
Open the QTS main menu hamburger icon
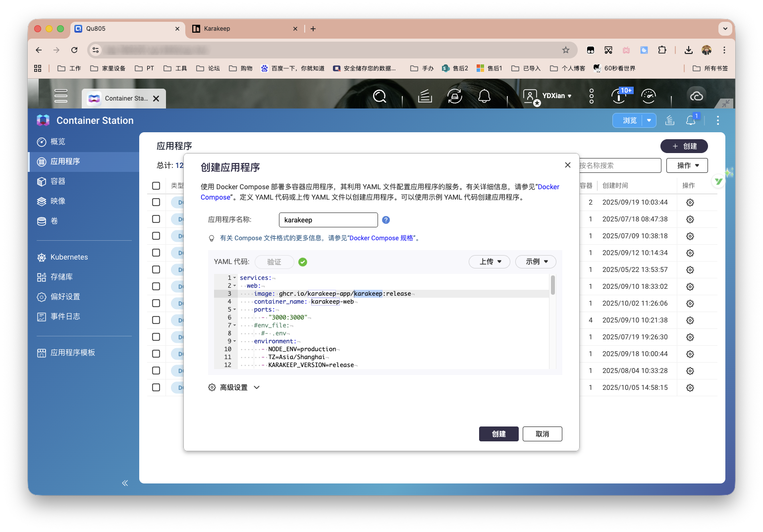pyautogui.click(x=61, y=96)
